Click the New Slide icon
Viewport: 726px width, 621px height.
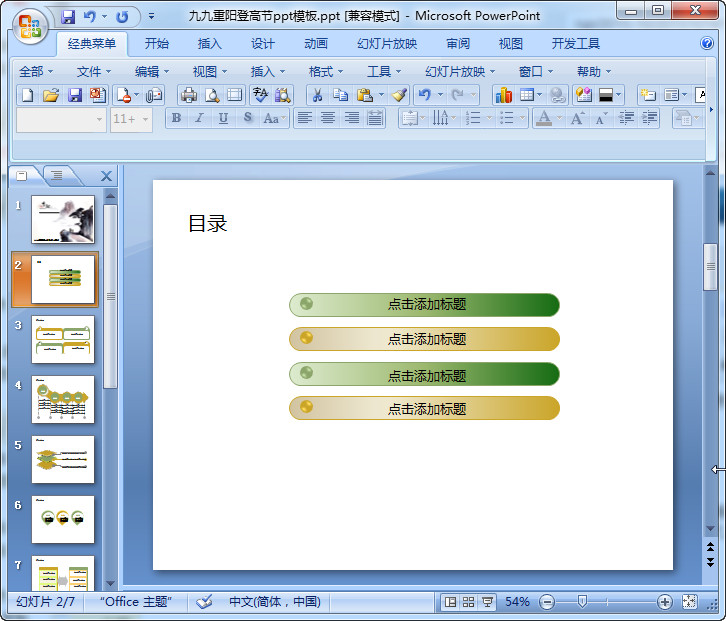(x=648, y=95)
